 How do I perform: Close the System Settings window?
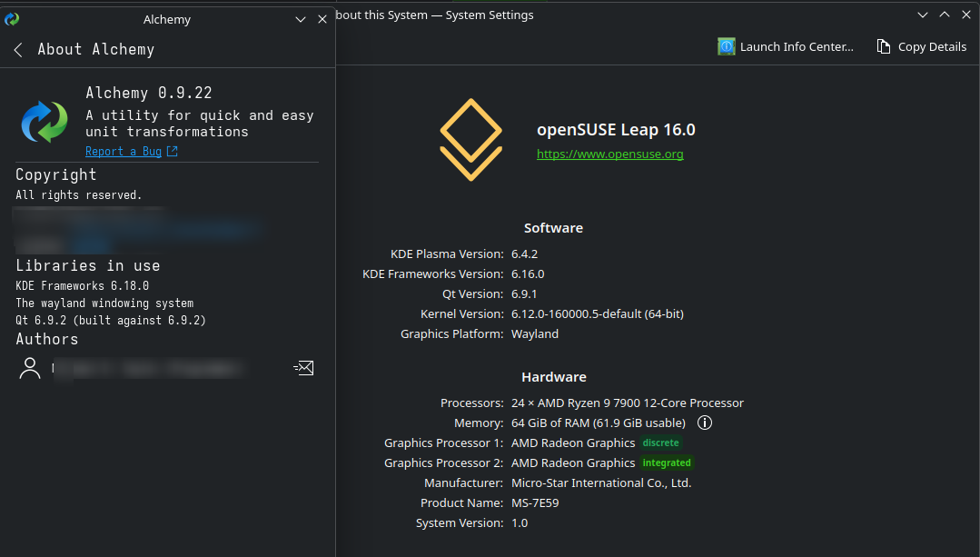[965, 15]
